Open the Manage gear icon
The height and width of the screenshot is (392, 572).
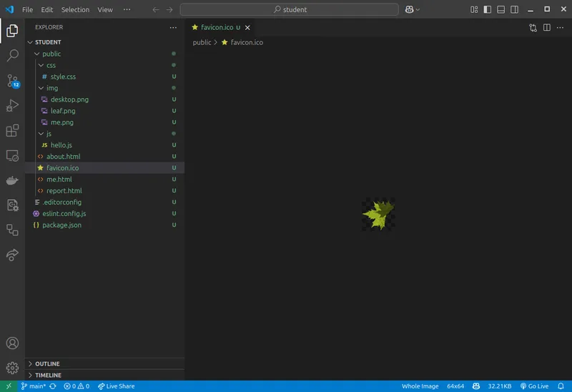[12, 368]
